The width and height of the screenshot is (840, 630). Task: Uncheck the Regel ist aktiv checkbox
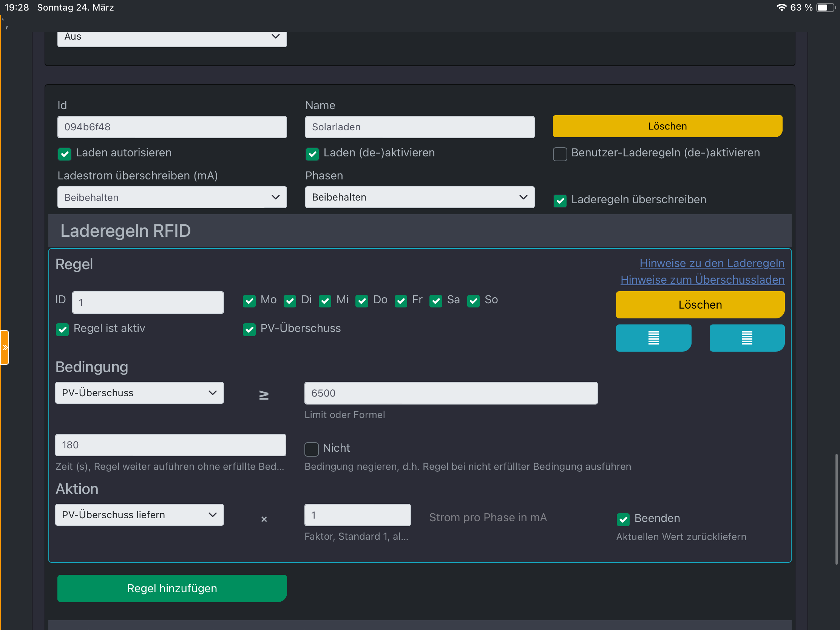coord(62,329)
